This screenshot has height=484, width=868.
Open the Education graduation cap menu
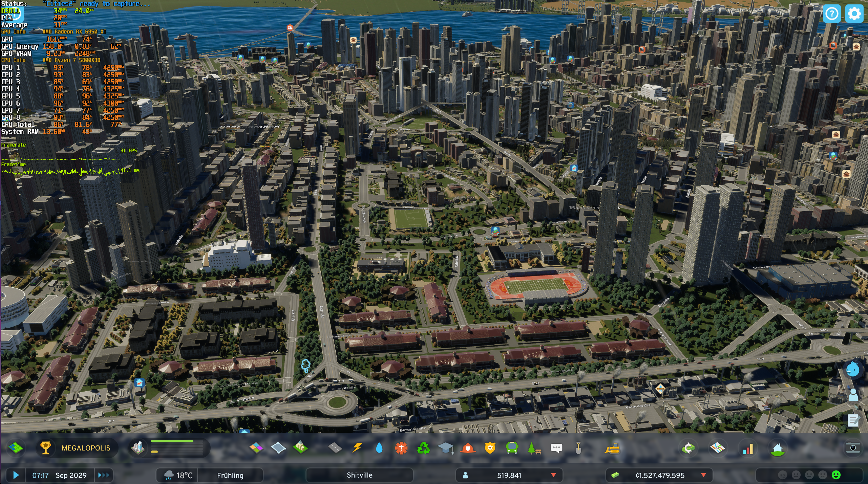coord(445,448)
